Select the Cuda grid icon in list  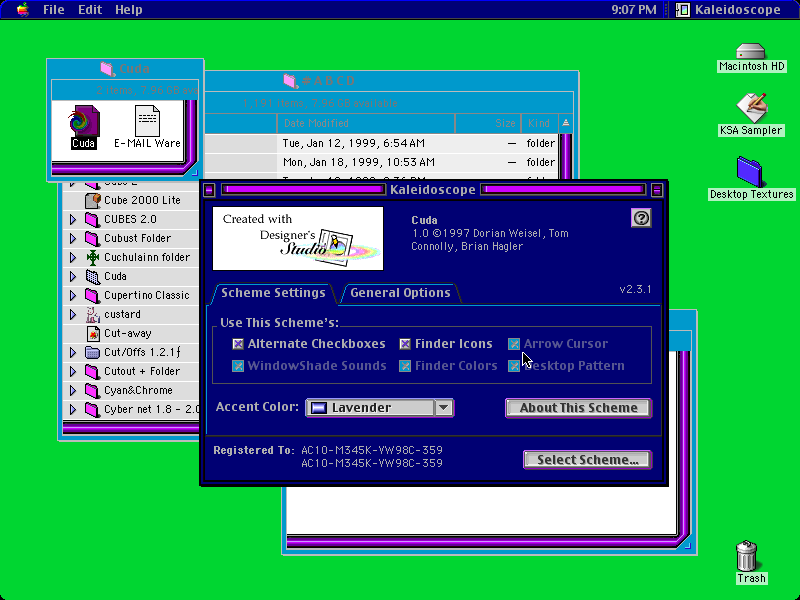pyautogui.click(x=92, y=277)
